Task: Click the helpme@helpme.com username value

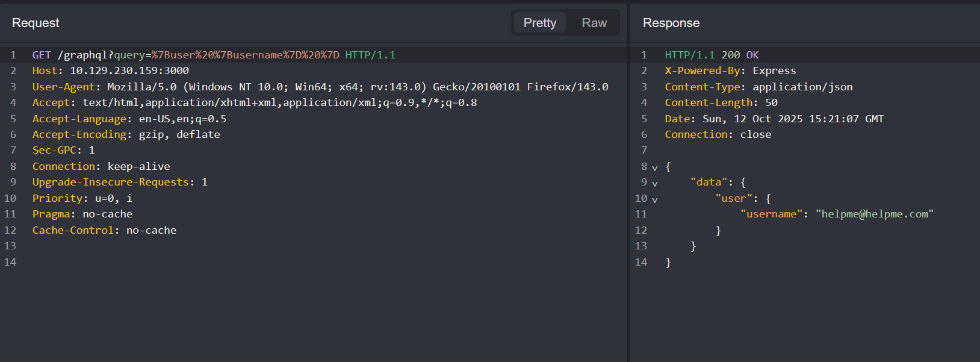Action: point(874,214)
